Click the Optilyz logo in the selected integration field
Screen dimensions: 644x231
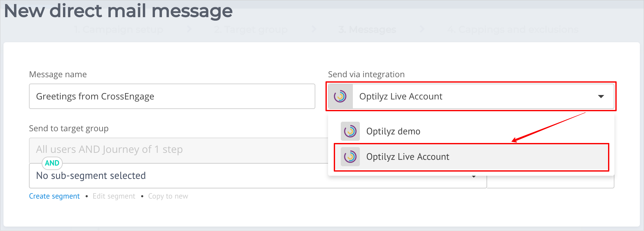click(x=340, y=96)
